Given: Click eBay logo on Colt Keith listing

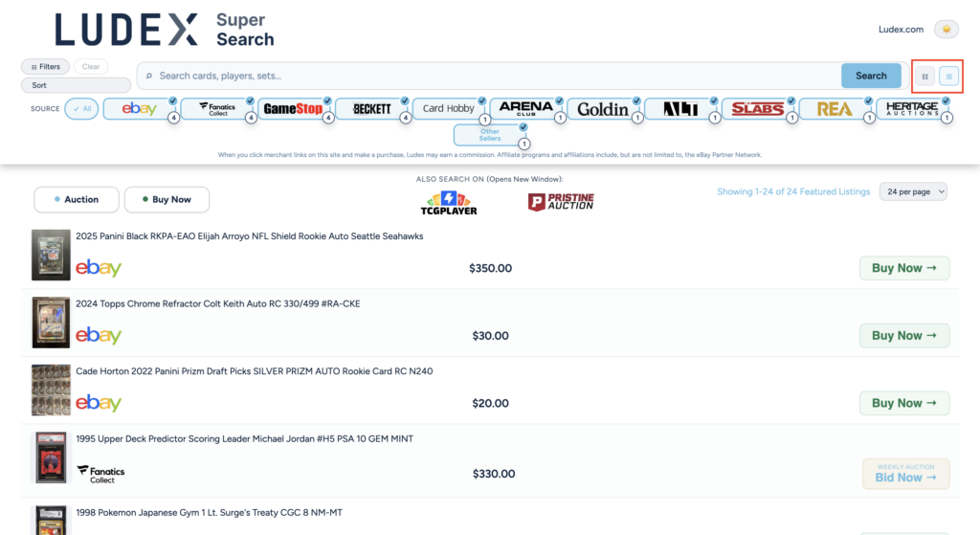Looking at the screenshot, I should pyautogui.click(x=99, y=335).
